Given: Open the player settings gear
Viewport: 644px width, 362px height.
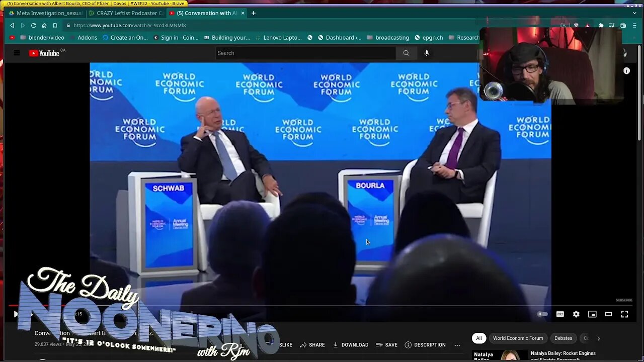Looking at the screenshot, I should [576, 314].
